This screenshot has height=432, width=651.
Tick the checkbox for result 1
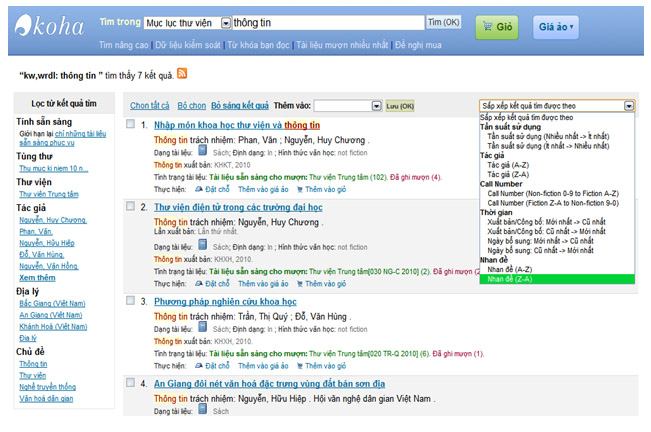131,125
